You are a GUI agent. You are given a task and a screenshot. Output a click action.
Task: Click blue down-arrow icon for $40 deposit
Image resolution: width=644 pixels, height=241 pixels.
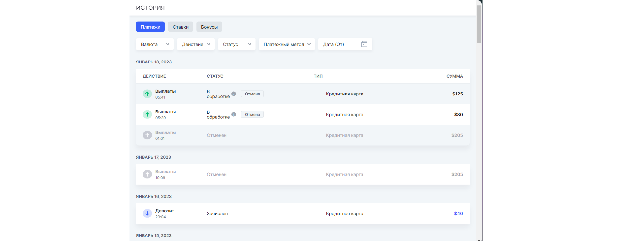(x=147, y=213)
